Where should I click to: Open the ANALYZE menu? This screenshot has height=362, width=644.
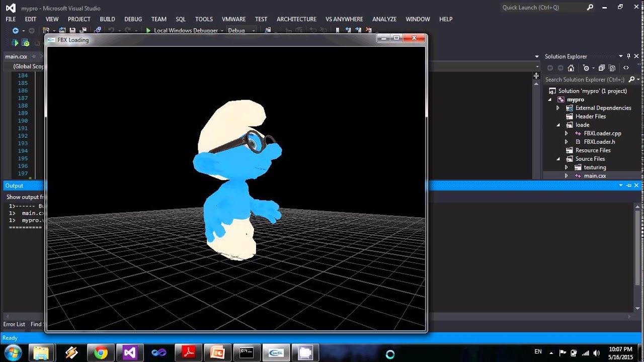[x=384, y=19]
